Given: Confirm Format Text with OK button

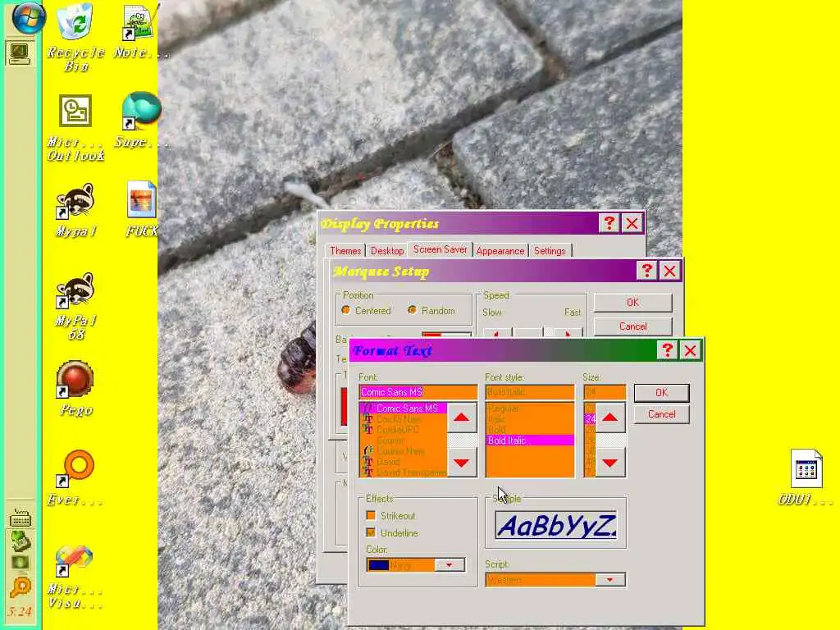Looking at the screenshot, I should (x=661, y=393).
